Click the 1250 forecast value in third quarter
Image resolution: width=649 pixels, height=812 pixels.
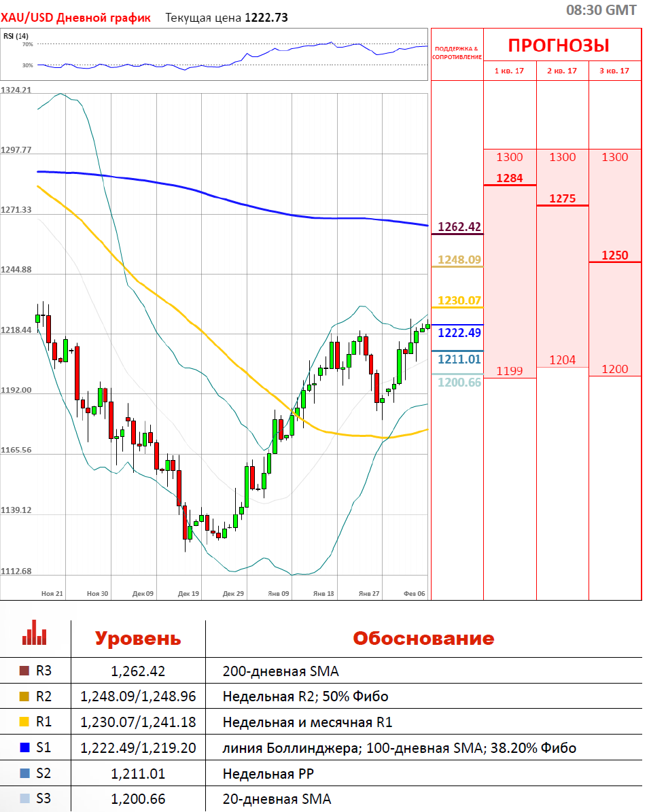pyautogui.click(x=614, y=256)
